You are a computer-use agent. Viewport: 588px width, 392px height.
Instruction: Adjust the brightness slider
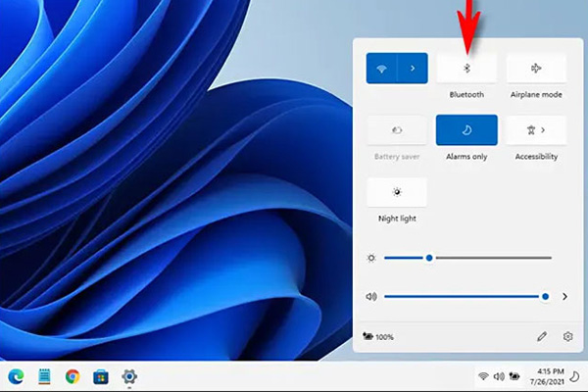tap(468, 258)
